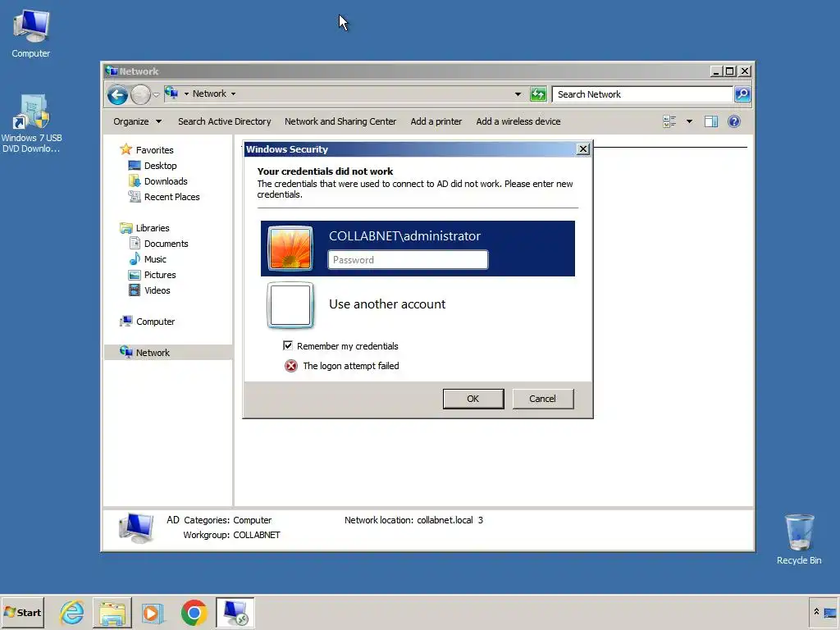Open the Computer desktop icon

pos(31,33)
